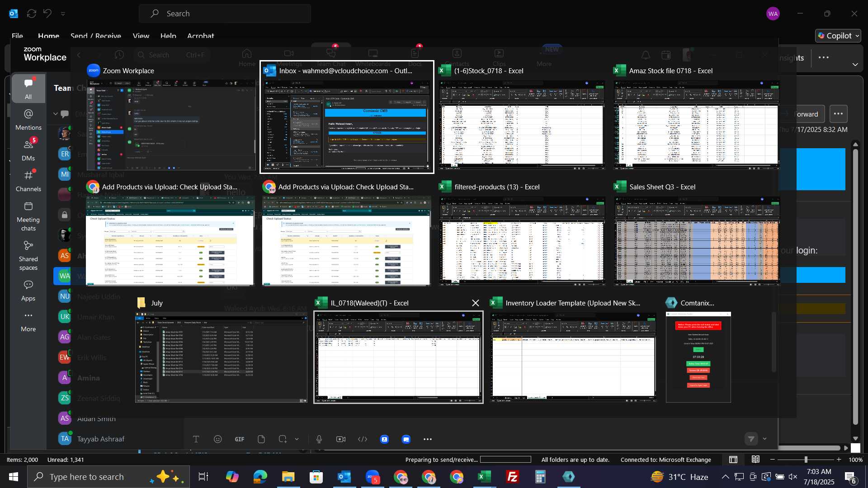Open the filtered-products (13) Excel thumbnail
The image size is (868, 488).
(x=522, y=241)
